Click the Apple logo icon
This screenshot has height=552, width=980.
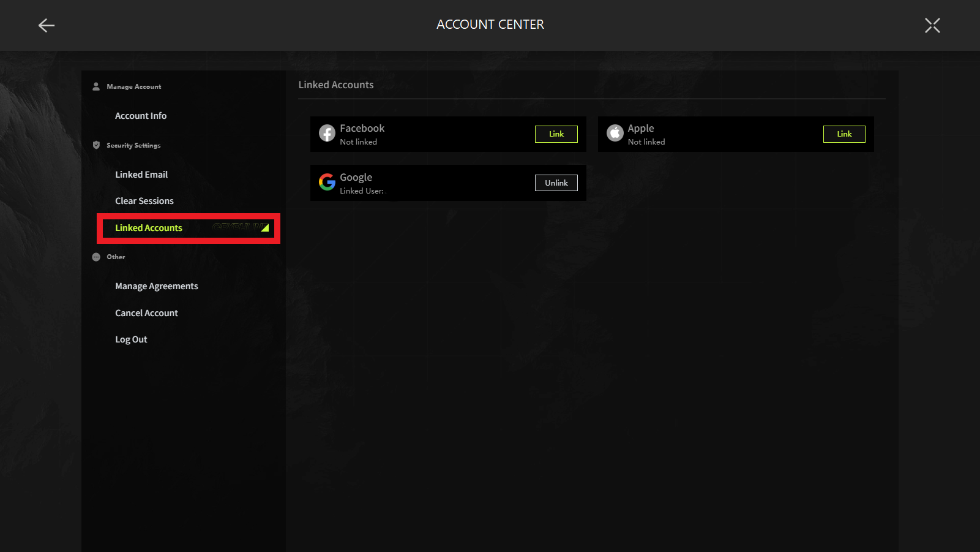[x=615, y=133]
